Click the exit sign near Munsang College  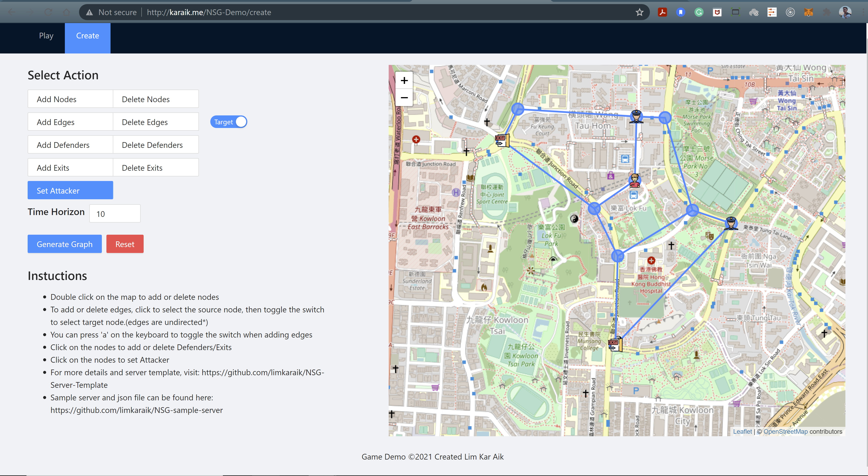click(615, 345)
